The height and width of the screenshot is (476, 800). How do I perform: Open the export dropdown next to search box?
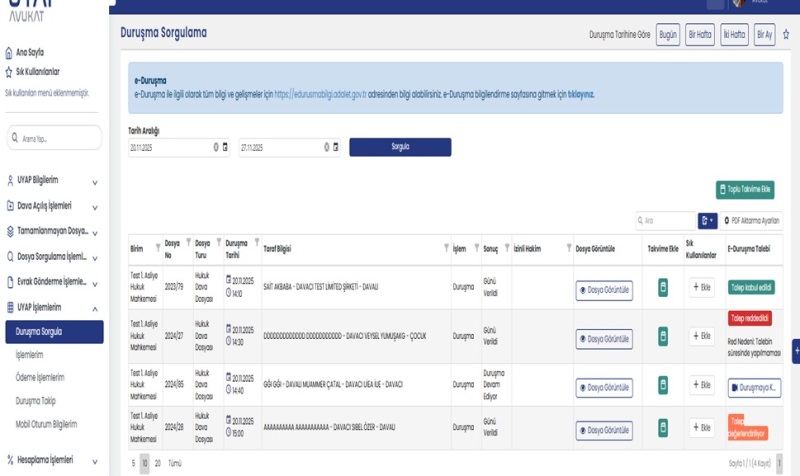click(708, 220)
